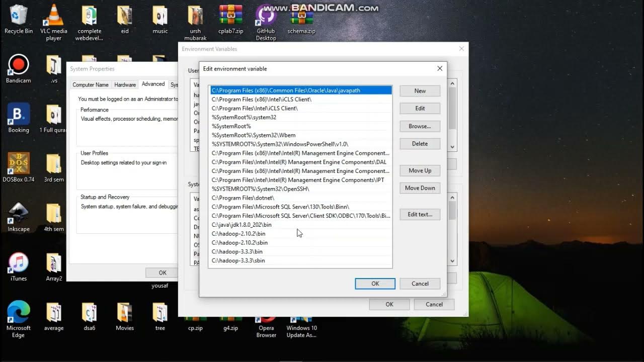Select Advanced tab in System Properties

(153, 84)
